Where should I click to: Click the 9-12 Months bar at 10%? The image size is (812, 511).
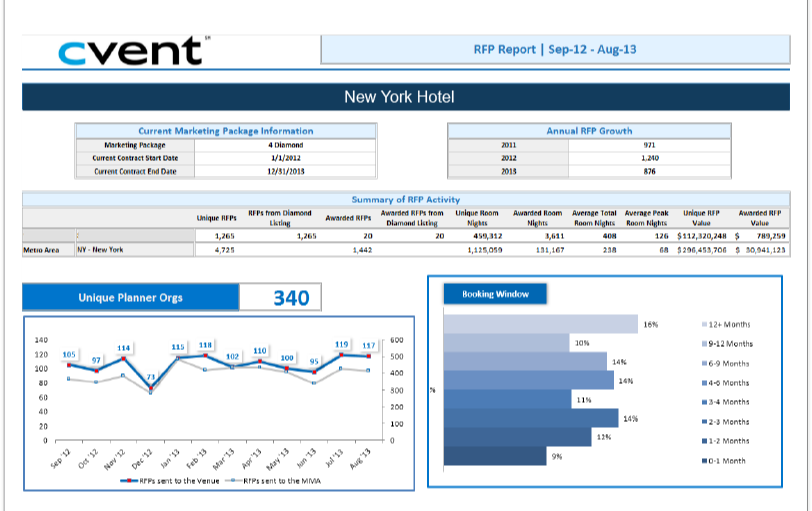(x=506, y=343)
